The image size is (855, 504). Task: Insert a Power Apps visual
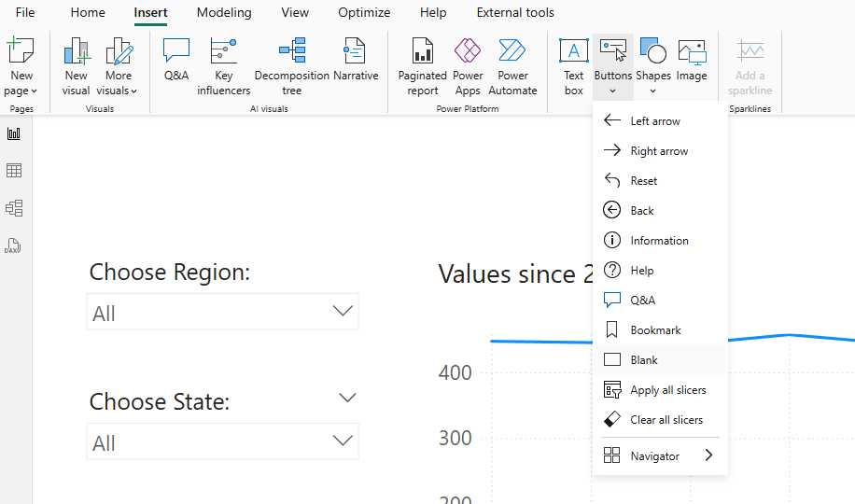pyautogui.click(x=468, y=65)
